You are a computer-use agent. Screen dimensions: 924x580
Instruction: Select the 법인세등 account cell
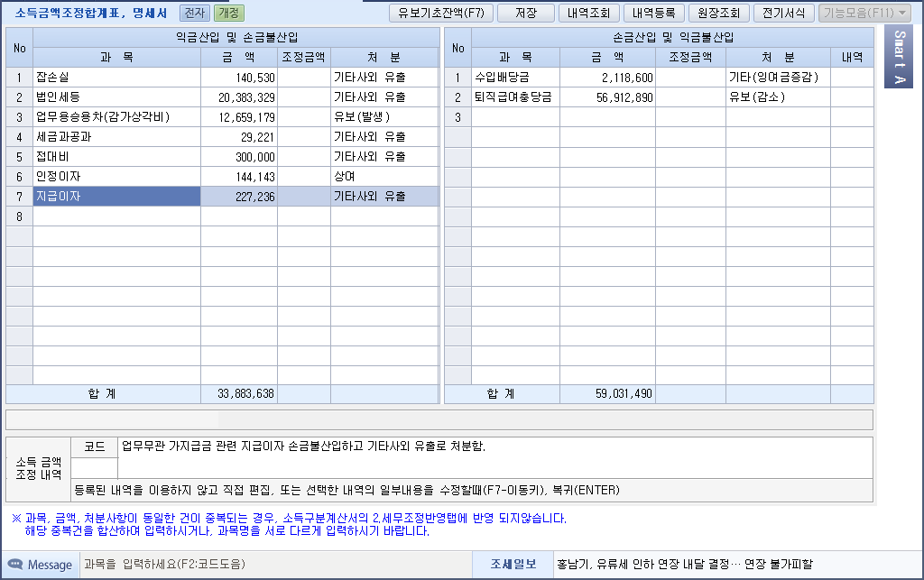(116, 97)
